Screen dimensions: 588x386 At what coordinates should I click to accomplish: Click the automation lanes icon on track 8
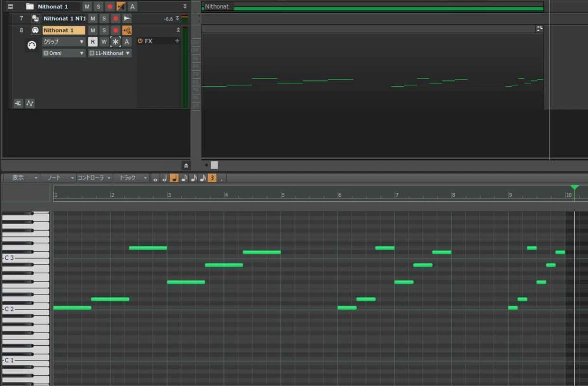30,103
